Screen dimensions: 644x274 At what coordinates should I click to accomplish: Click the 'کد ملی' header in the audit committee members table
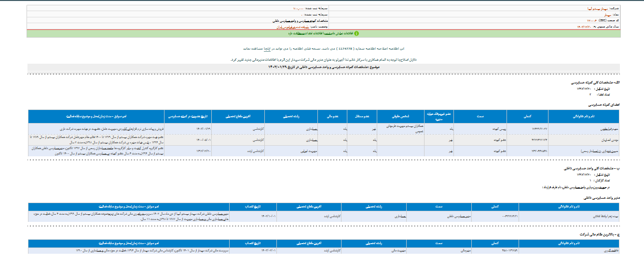[527, 117]
